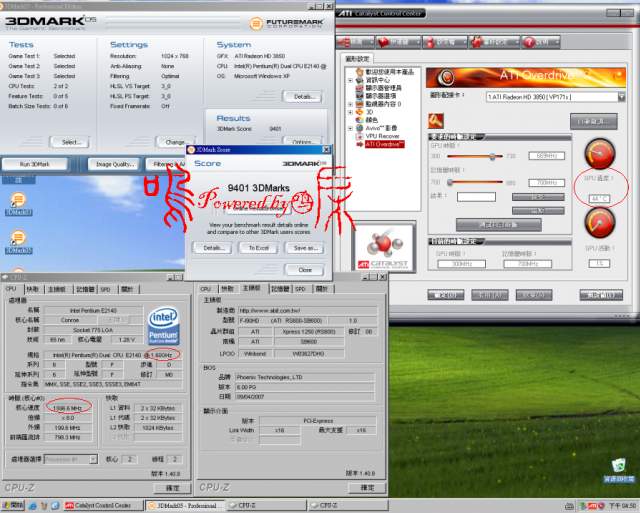640x513 pixels.
Task: Expand the 資訊中心 tree node
Action: [x=350, y=80]
